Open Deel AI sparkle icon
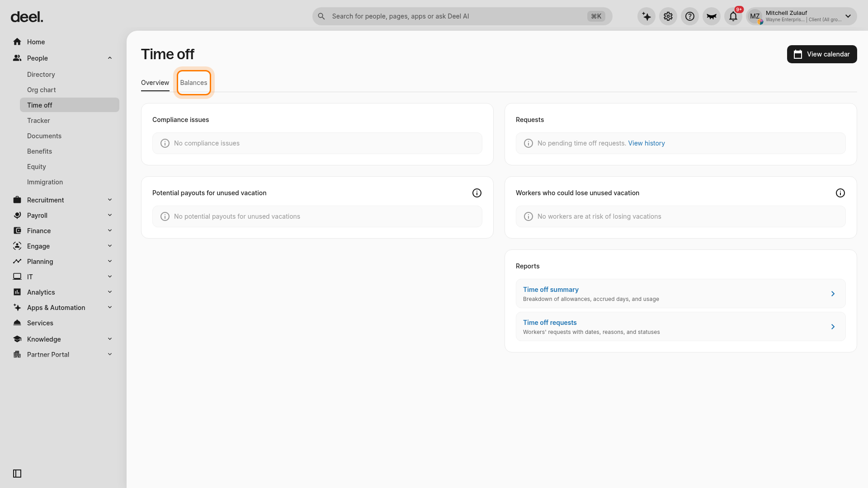 (x=646, y=16)
